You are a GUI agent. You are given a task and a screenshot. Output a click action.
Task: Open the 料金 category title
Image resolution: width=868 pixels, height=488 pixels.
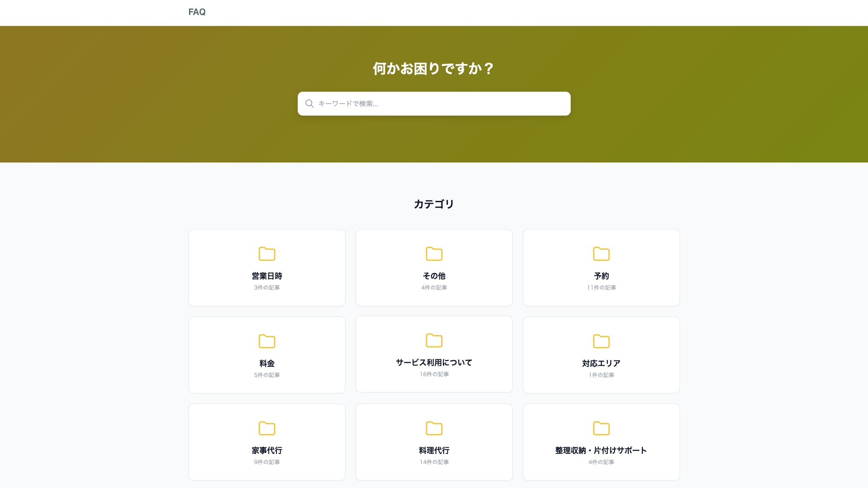267,363
